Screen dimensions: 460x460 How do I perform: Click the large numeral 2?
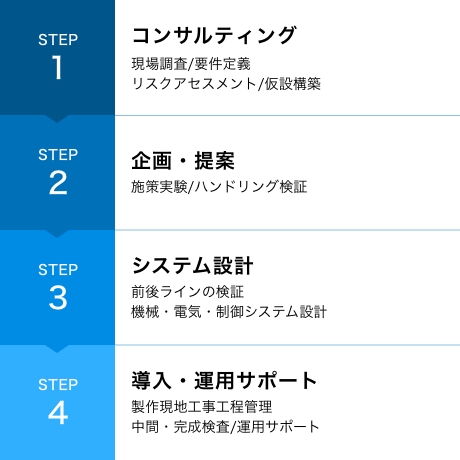tap(58, 183)
